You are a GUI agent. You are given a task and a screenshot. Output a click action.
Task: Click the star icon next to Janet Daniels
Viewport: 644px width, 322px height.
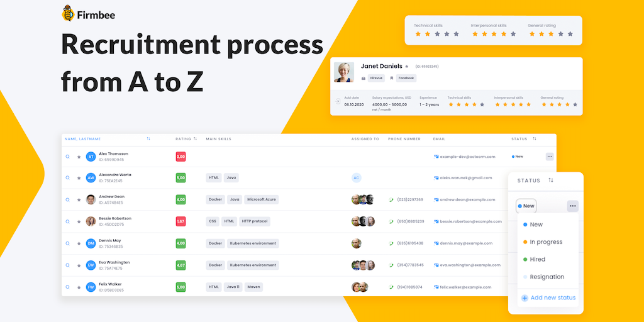[407, 66]
